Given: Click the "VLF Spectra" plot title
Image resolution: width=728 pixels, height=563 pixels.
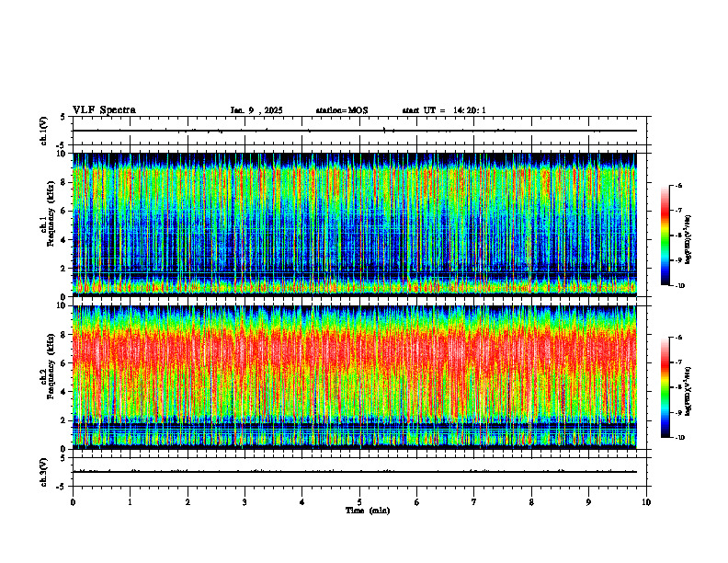Looking at the screenshot, I should pos(104,110).
